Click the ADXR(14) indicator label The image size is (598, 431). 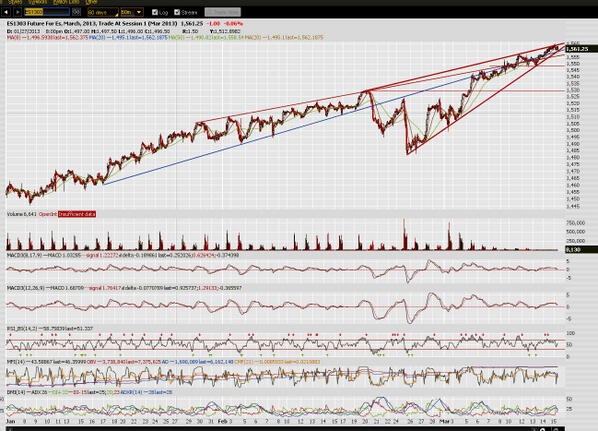point(131,392)
